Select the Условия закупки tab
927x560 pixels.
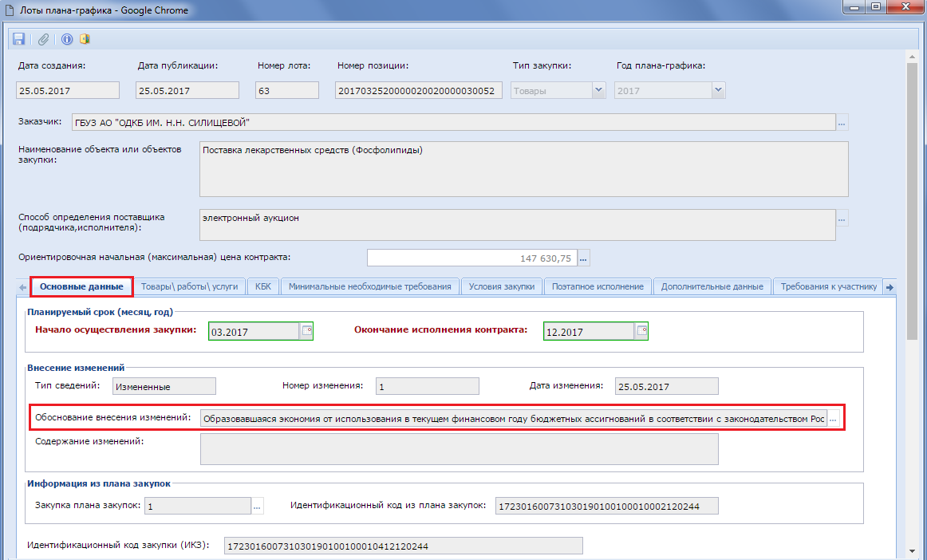(x=502, y=286)
